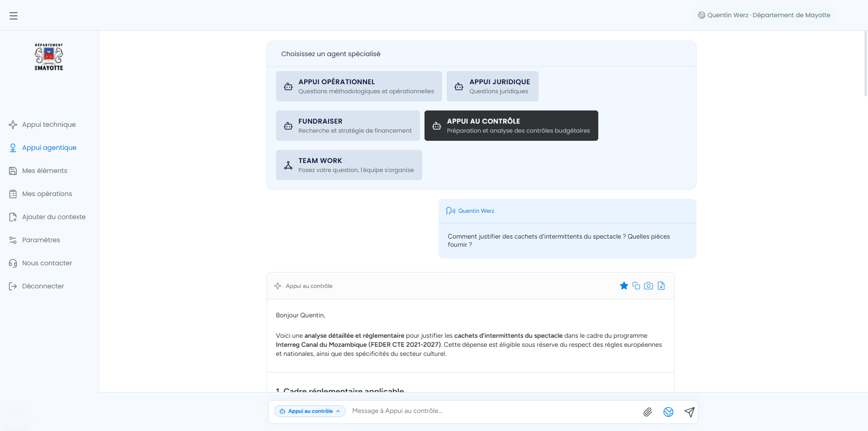Copy the response with copy icon

[x=636, y=286]
